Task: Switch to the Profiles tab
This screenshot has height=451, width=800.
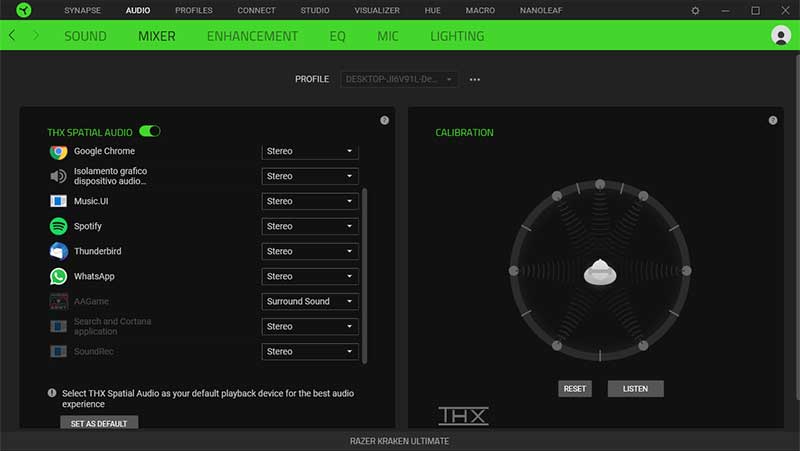Action: tap(193, 10)
